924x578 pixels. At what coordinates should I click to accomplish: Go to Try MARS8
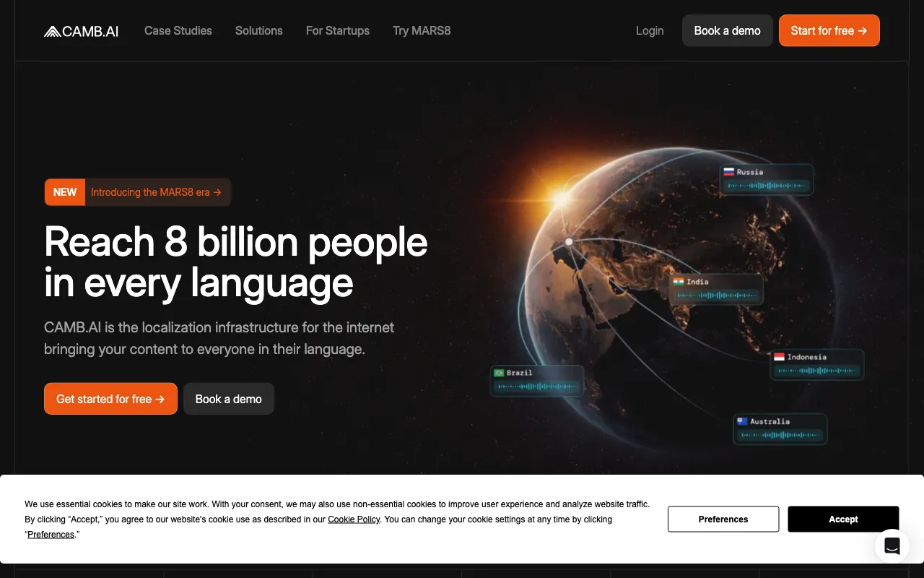click(x=422, y=30)
